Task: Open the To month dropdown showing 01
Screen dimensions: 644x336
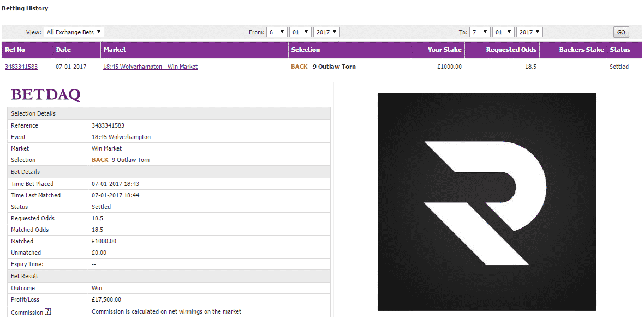Action: click(x=504, y=32)
